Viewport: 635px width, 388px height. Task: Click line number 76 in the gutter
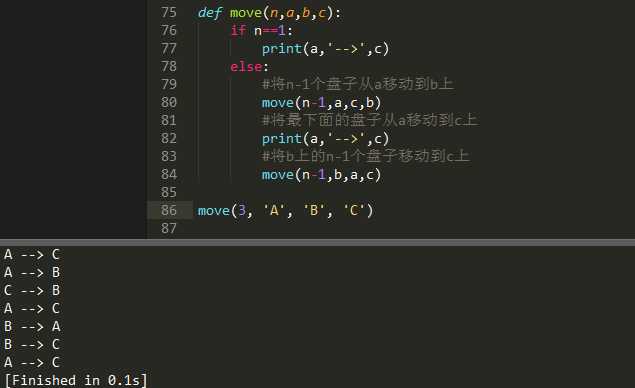pyautogui.click(x=169, y=30)
